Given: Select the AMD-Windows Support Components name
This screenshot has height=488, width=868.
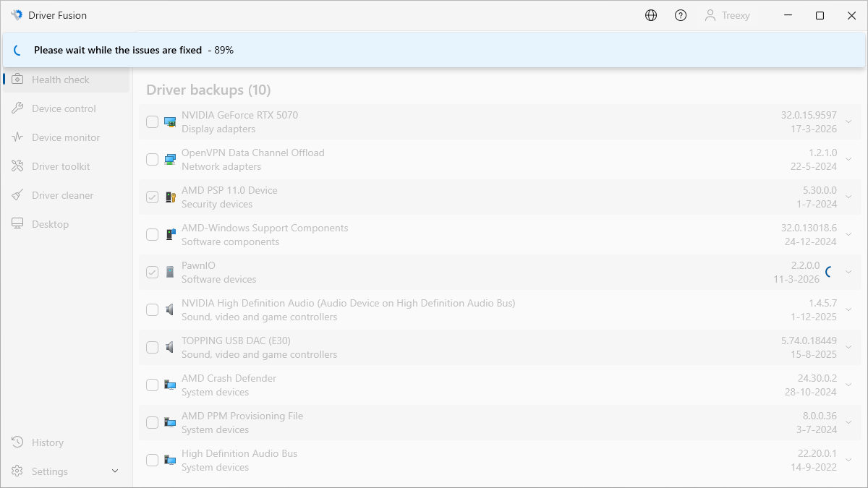Looking at the screenshot, I should (x=265, y=228).
